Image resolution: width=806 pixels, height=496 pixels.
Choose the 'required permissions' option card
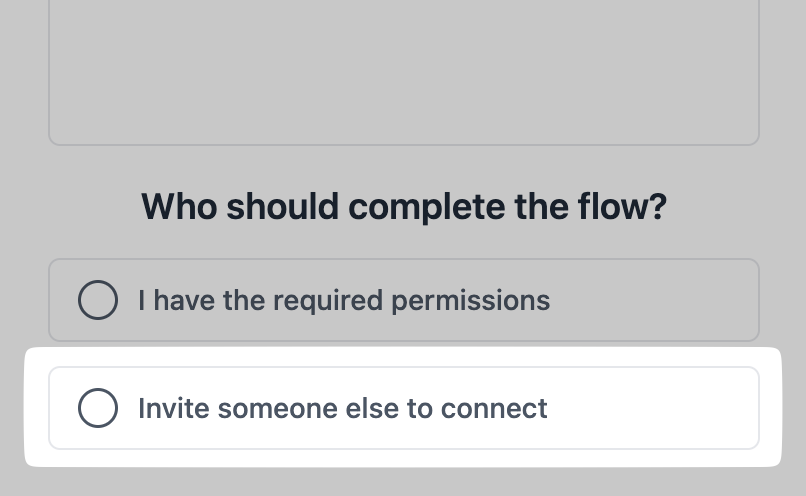(x=404, y=300)
